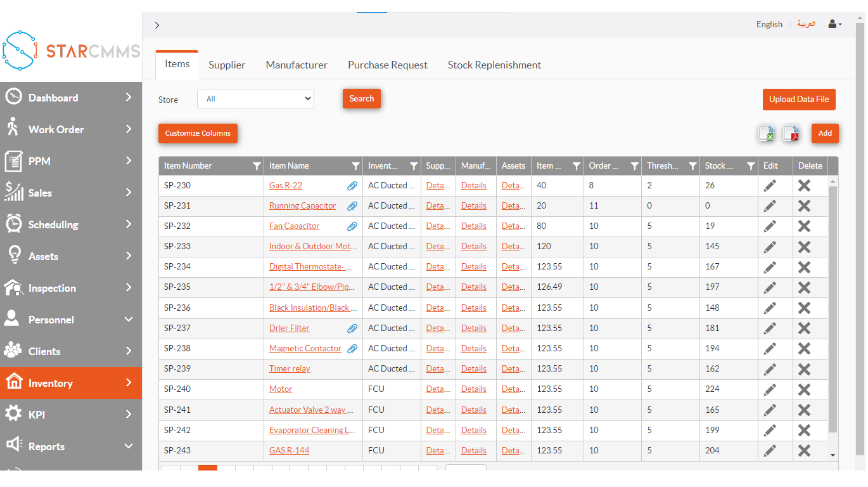
Task: Export table to PDF icon
Action: point(791,133)
